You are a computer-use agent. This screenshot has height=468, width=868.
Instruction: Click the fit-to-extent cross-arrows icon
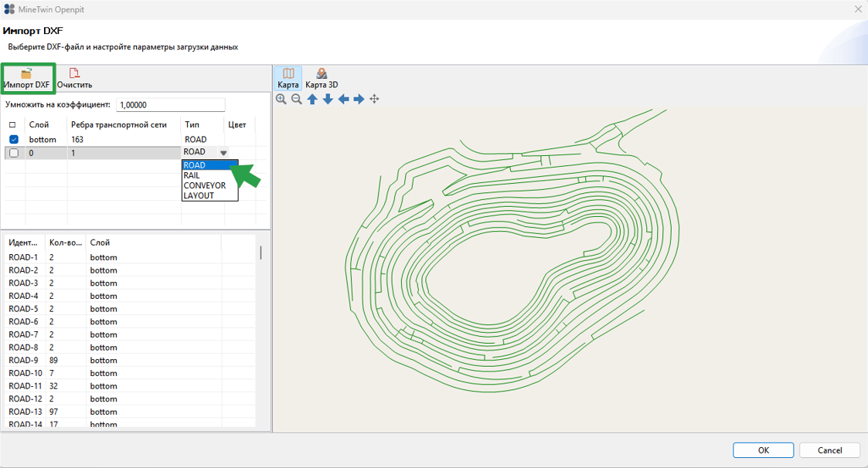374,99
